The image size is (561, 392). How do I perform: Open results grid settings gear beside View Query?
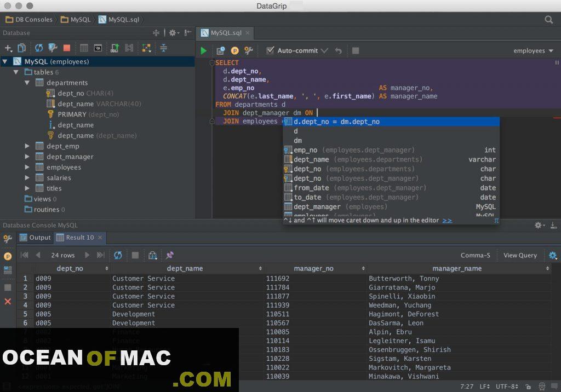click(x=553, y=255)
